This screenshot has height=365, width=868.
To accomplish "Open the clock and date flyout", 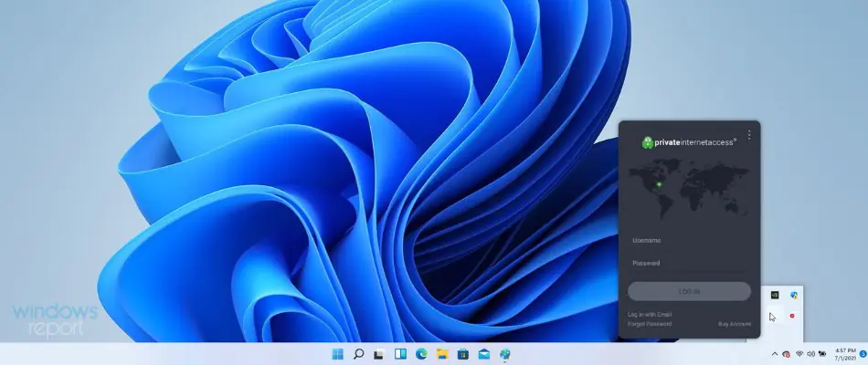I will pos(845,354).
